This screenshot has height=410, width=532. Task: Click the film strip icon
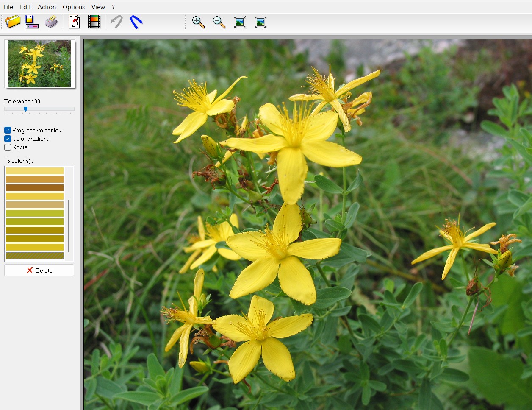click(x=94, y=22)
